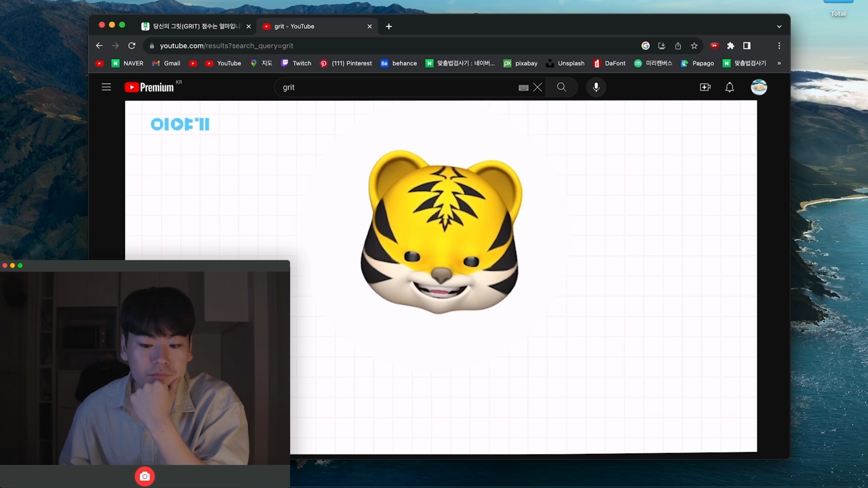Expand the tab search chevron

pos(779,26)
